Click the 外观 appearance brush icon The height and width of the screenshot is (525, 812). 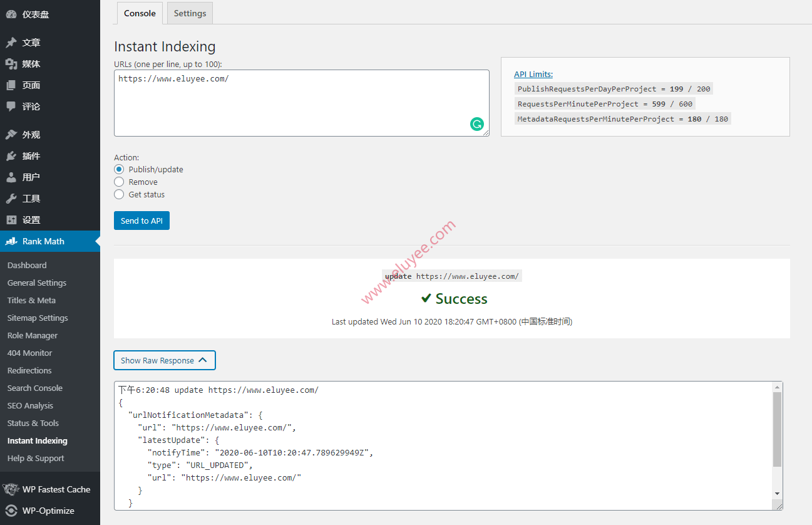click(x=11, y=135)
